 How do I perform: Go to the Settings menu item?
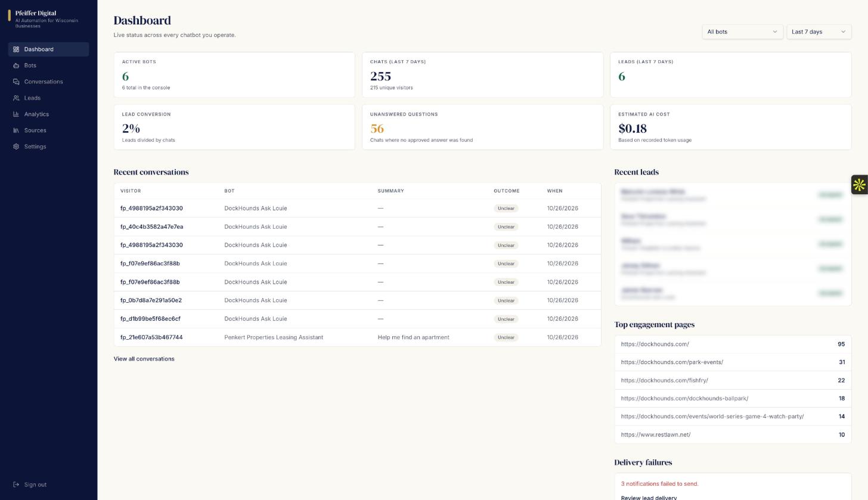49,147
